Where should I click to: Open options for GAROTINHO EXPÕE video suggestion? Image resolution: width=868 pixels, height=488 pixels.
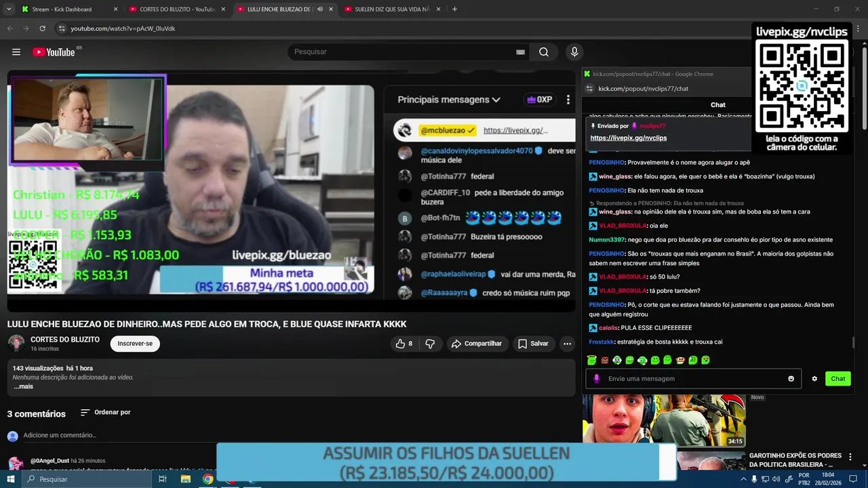(850, 457)
